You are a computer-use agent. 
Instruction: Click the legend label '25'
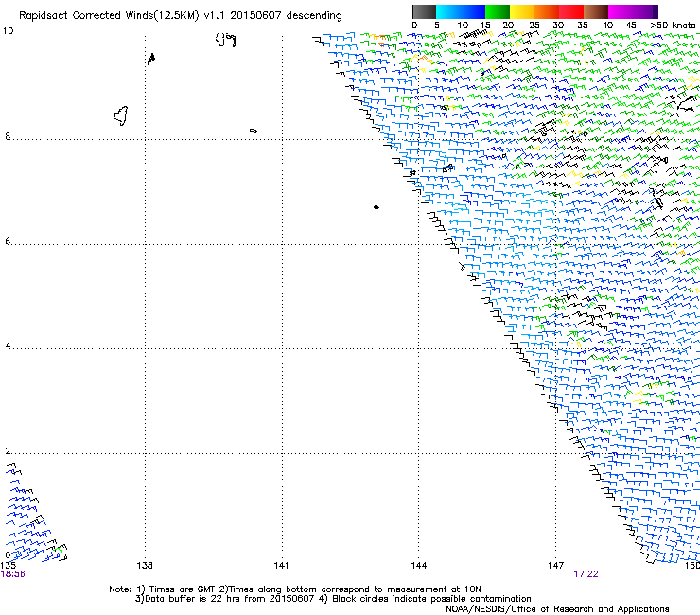pyautogui.click(x=534, y=26)
